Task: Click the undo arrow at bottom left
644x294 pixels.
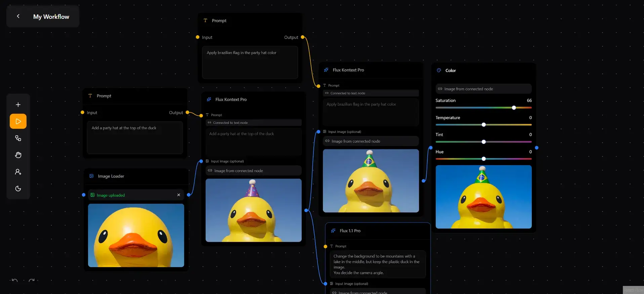Action: pos(15,280)
